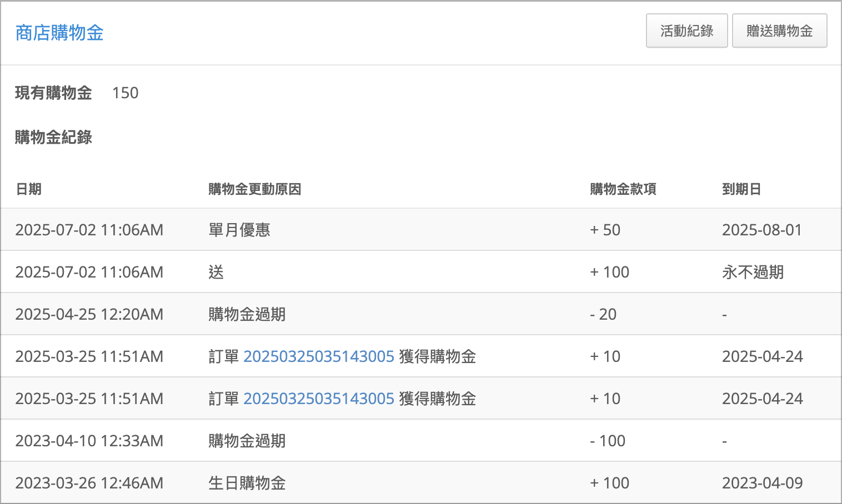842x504 pixels.
Task: Click date 2025-07-02 11:06AM in 單月優惠 row
Action: coord(89,230)
